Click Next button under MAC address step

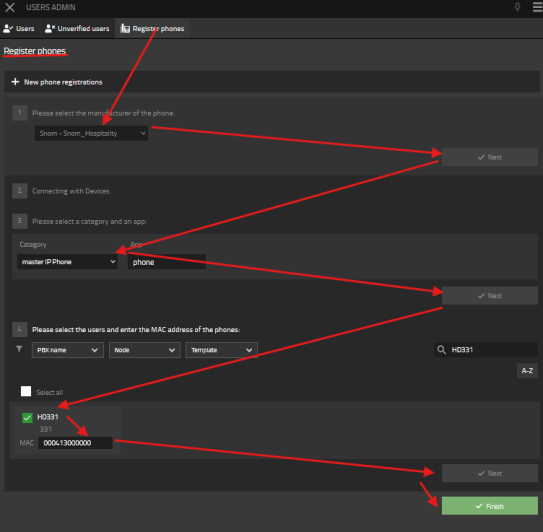490,473
